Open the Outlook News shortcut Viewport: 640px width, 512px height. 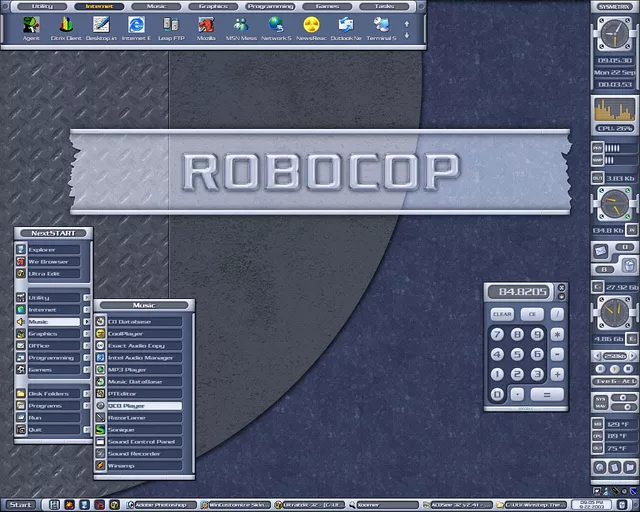(x=346, y=25)
